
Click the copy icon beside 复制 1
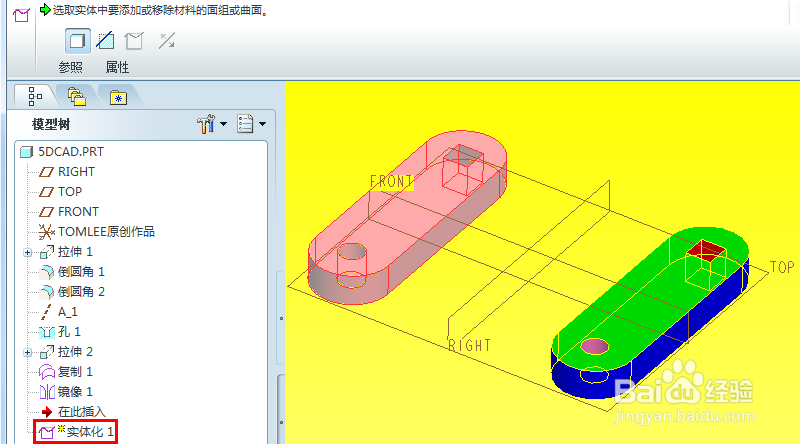coord(47,372)
